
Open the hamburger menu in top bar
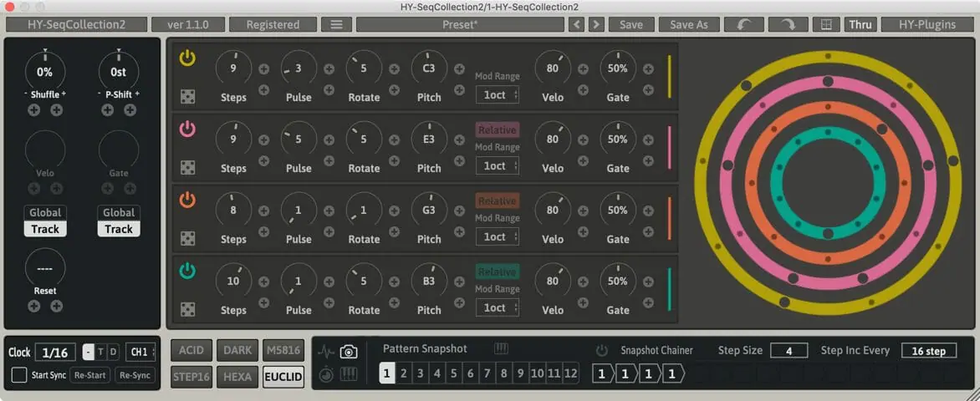(x=336, y=24)
